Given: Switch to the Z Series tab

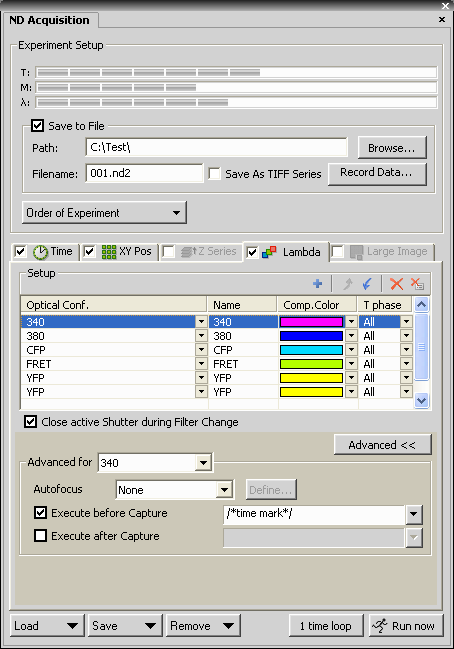Looking at the screenshot, I should click(x=200, y=252).
